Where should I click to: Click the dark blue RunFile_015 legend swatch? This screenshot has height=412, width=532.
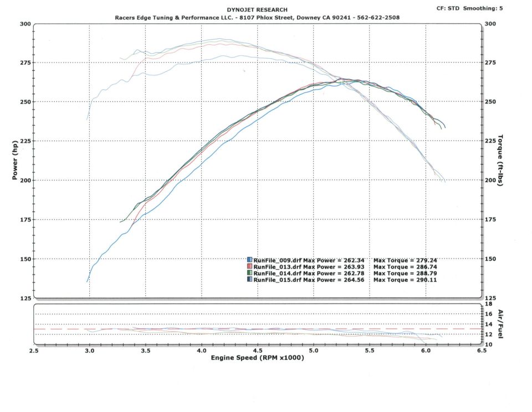pos(250,280)
